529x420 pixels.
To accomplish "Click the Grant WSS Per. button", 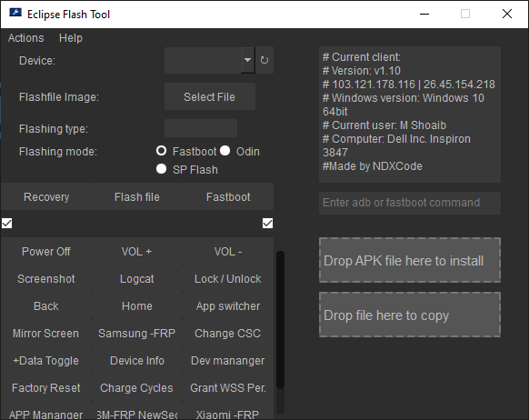I will coord(228,388).
